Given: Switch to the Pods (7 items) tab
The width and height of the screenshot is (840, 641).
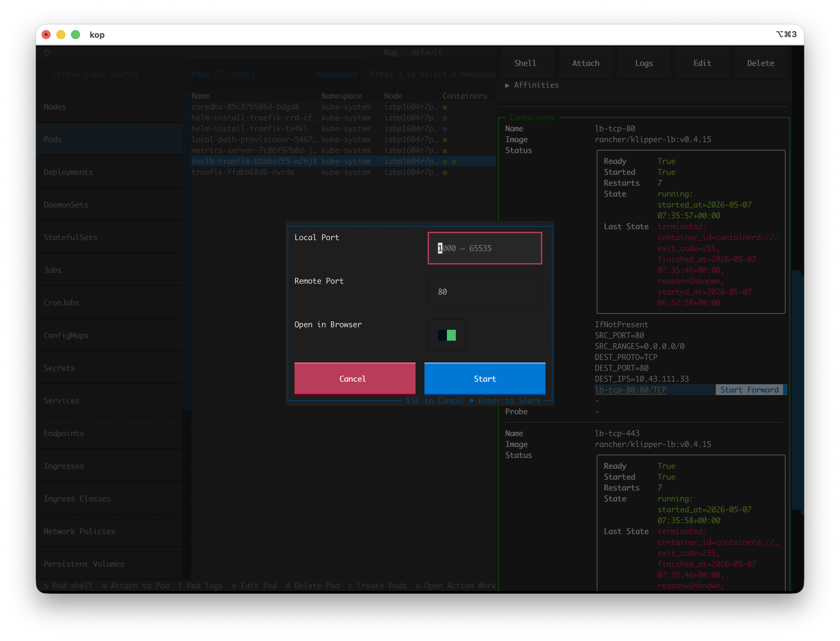Looking at the screenshot, I should coord(222,74).
